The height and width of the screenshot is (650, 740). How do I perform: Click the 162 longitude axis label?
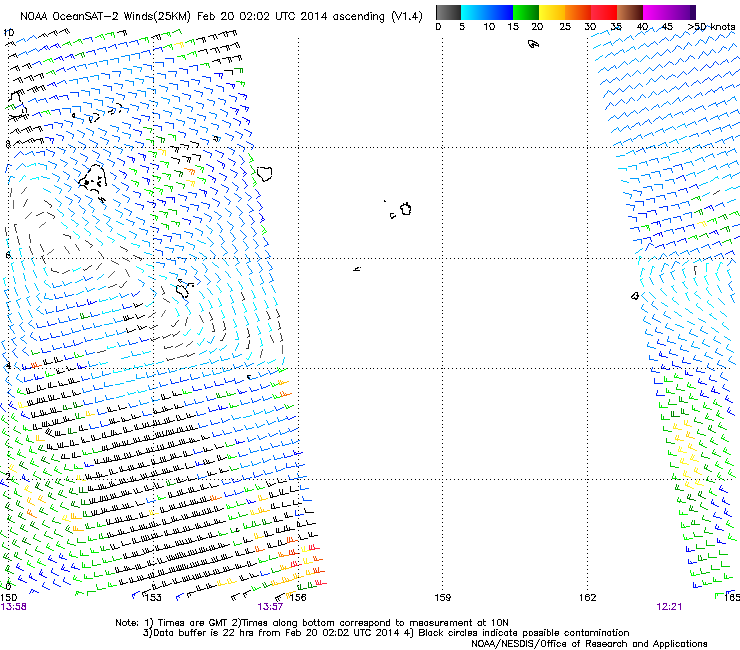(x=588, y=598)
